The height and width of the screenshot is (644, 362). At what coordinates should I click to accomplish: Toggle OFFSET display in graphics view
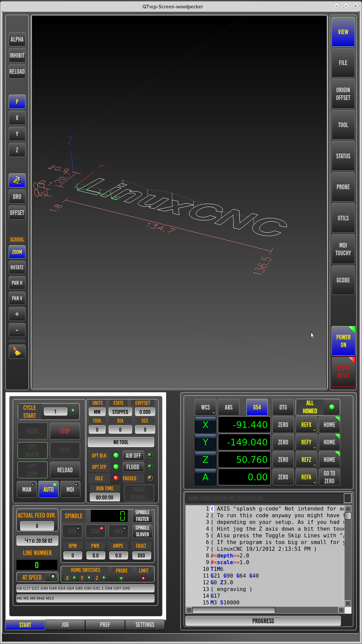pyautogui.click(x=17, y=213)
